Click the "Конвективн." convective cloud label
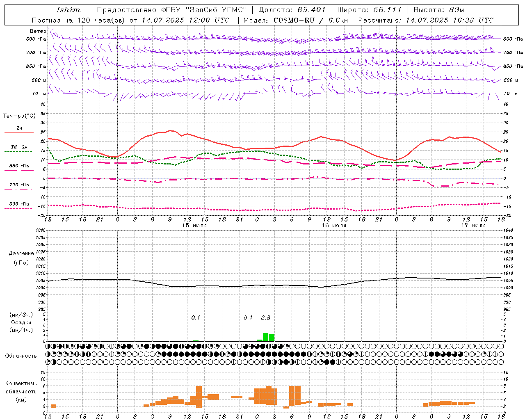Screen dimensions: 525x420 tap(21, 383)
